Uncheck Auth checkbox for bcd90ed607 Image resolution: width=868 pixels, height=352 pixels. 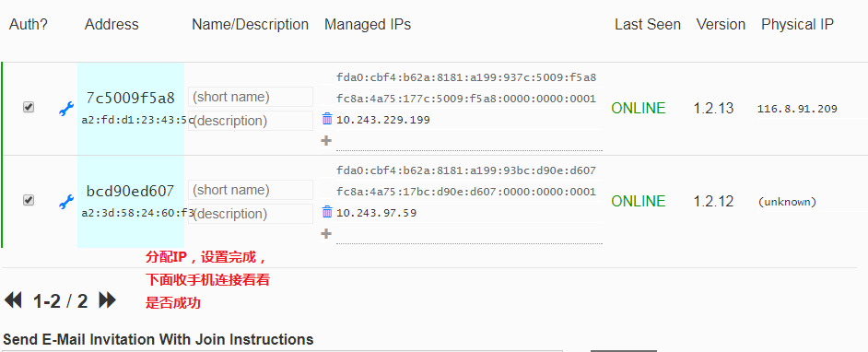pyautogui.click(x=29, y=200)
